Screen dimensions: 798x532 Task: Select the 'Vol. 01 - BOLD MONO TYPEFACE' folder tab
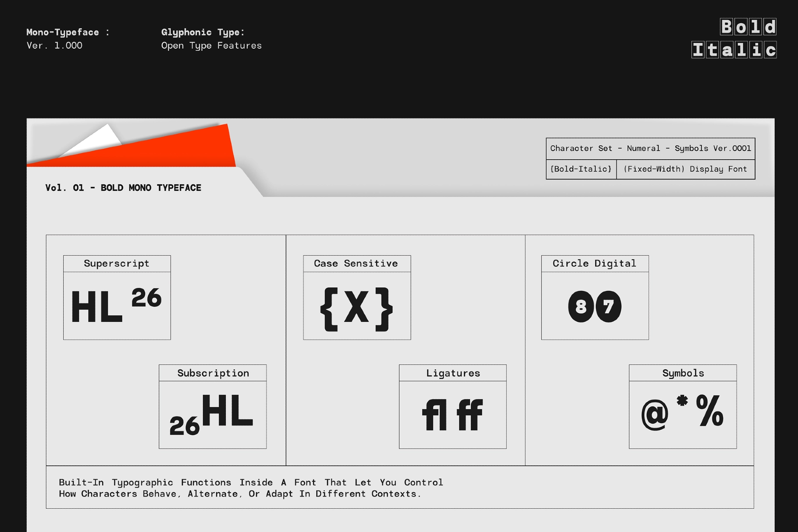pyautogui.click(x=123, y=188)
